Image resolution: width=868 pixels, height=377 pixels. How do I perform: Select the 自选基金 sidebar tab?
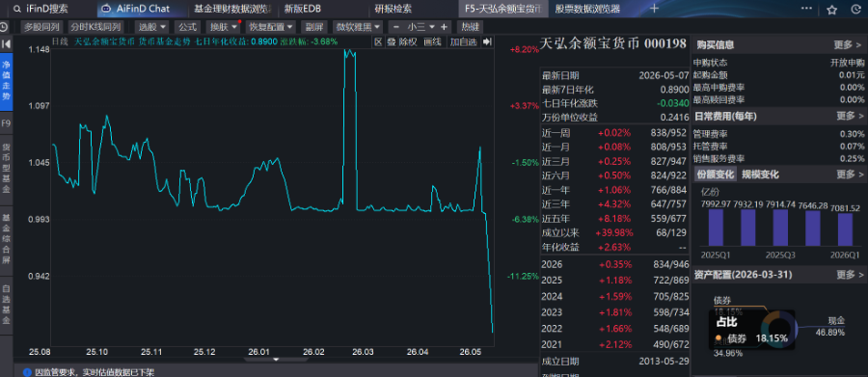6,305
